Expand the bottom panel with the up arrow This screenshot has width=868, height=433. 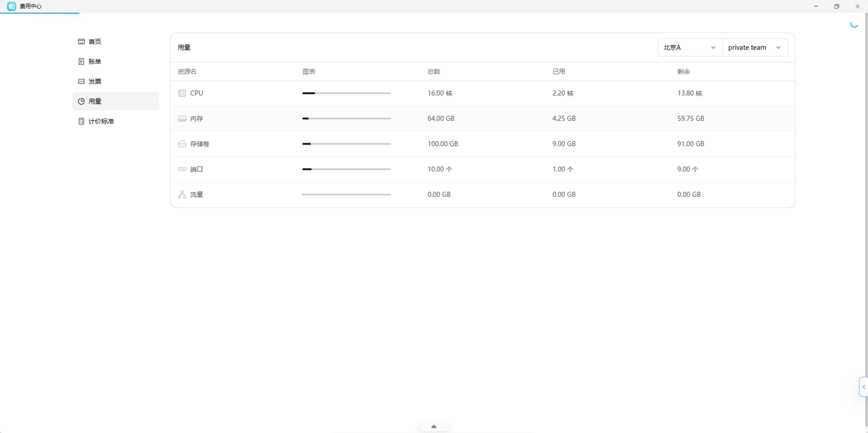point(434,427)
